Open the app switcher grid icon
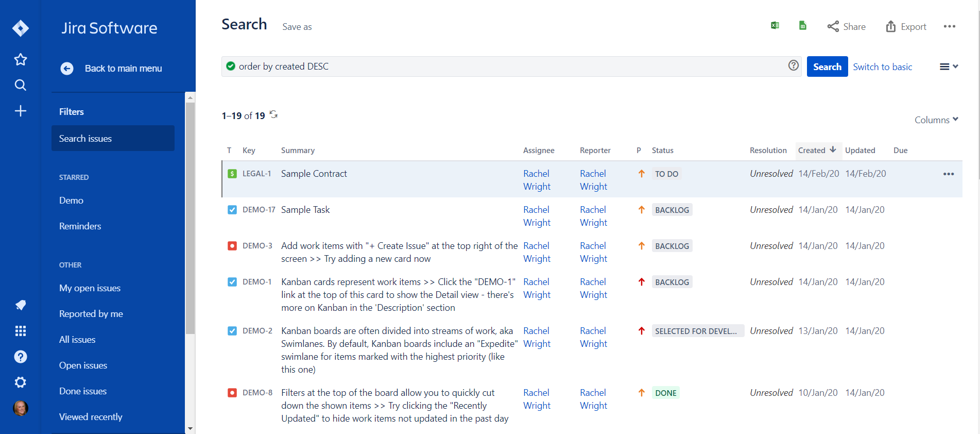 click(21, 331)
